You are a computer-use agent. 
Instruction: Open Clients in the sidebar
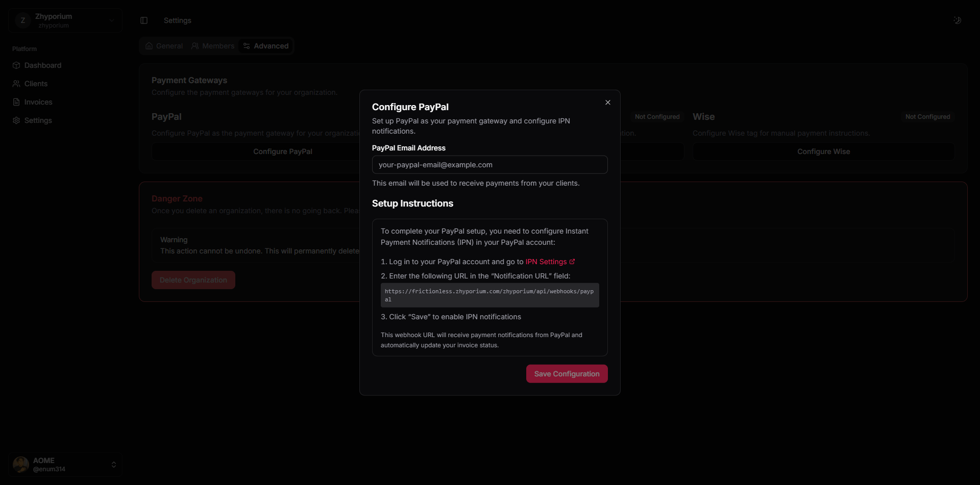[x=65, y=84]
